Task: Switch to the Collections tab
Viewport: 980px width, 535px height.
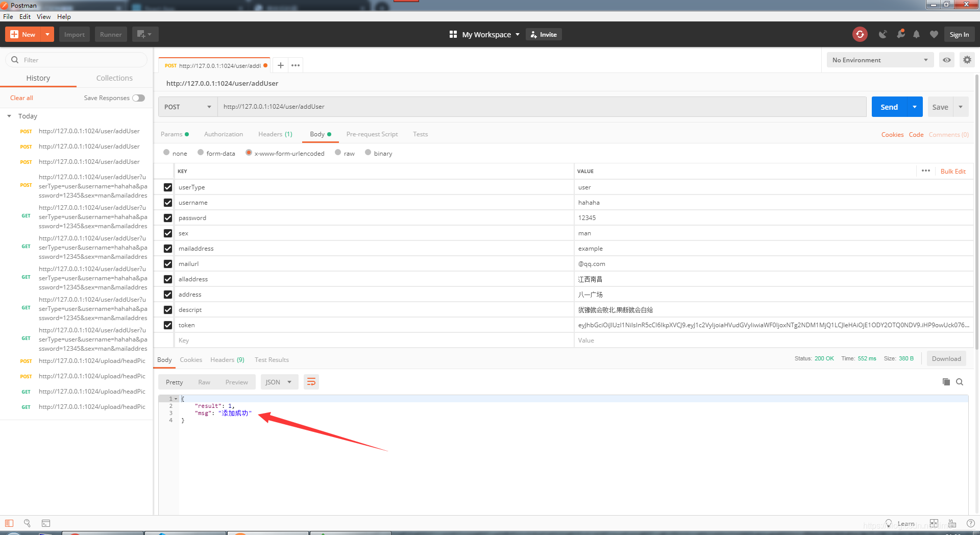Action: pos(114,78)
